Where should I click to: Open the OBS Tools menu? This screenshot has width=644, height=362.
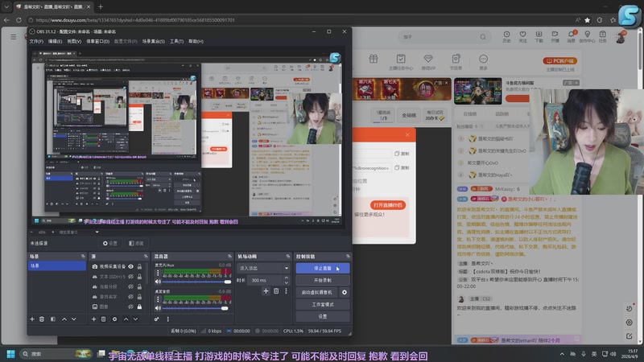[176, 42]
